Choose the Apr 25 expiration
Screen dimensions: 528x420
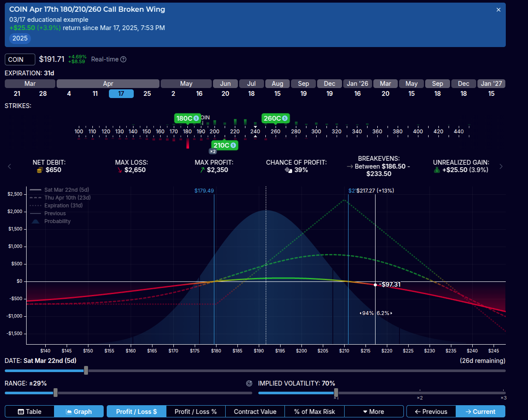(x=147, y=94)
